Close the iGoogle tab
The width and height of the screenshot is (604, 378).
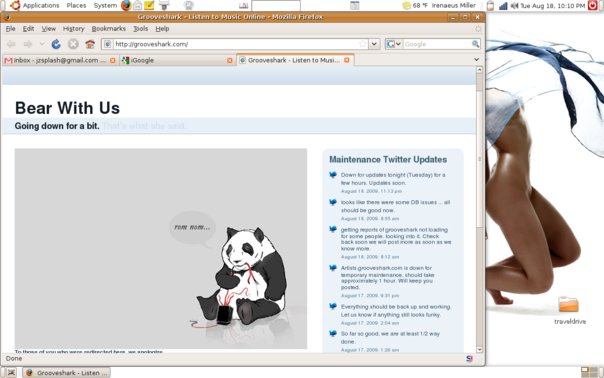230,60
